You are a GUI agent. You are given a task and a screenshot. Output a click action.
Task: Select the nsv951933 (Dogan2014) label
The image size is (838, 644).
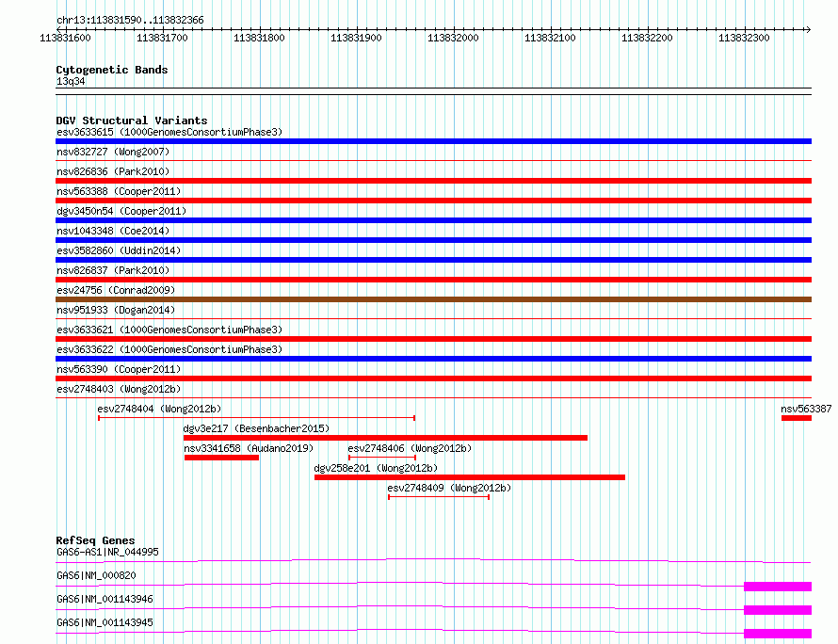pos(116,310)
